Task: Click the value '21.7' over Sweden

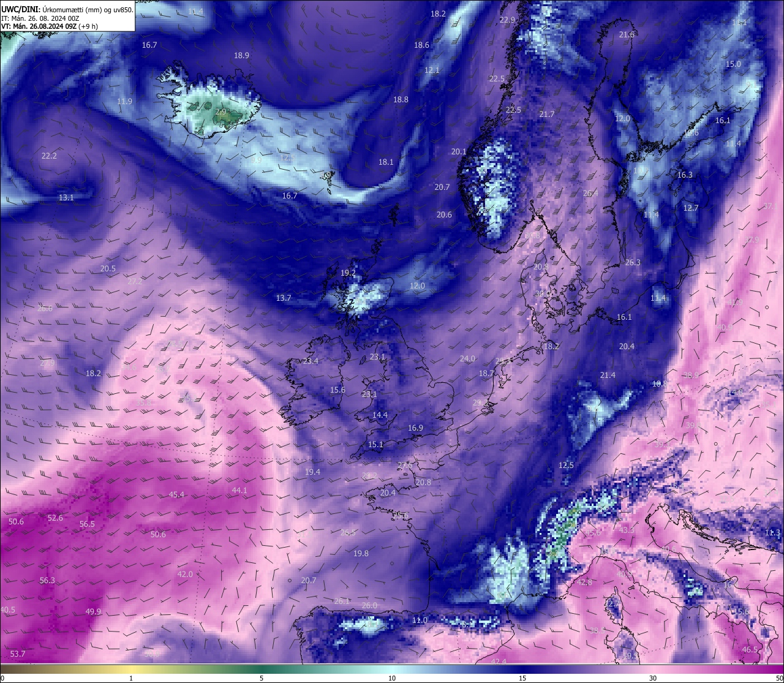Action: (546, 114)
